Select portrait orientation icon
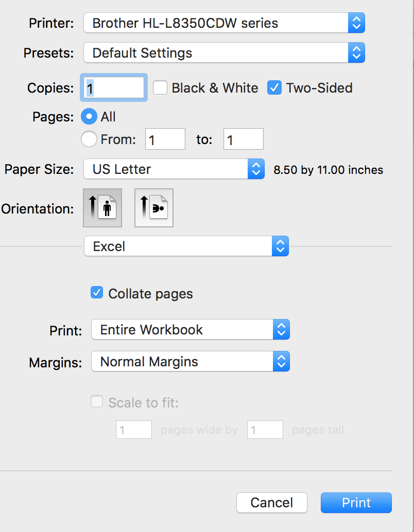Image resolution: width=414 pixels, height=532 pixels. (102, 208)
